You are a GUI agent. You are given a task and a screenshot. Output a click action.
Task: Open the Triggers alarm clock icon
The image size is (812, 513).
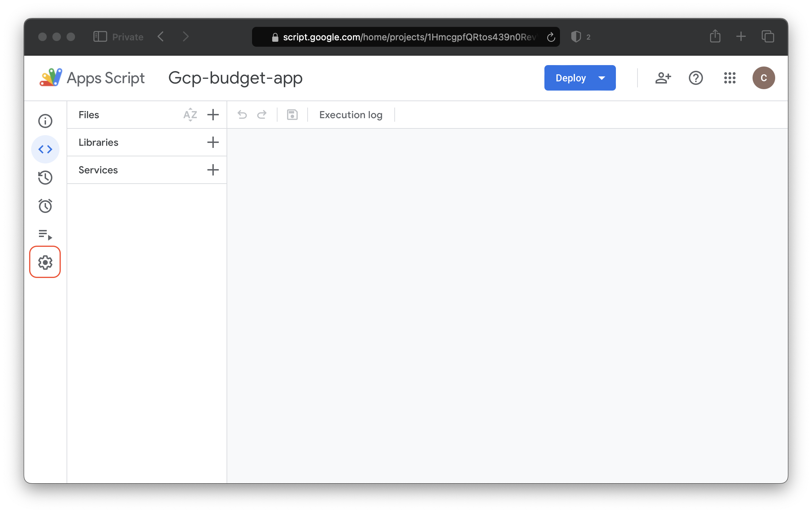tap(45, 206)
